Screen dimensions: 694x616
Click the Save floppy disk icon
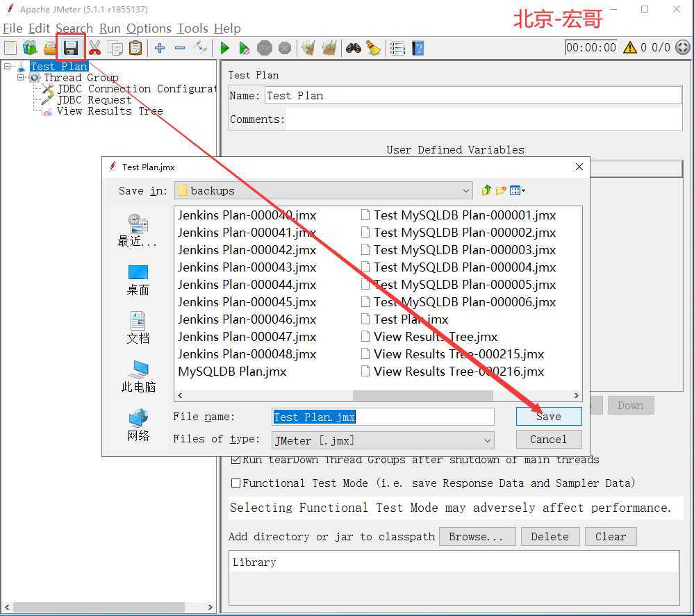click(71, 48)
